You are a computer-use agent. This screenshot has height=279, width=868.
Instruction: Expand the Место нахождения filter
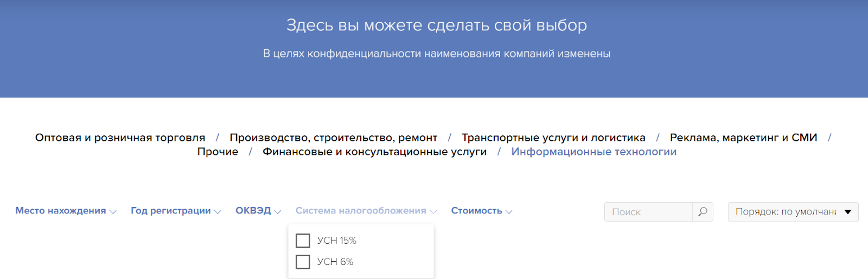pos(65,211)
